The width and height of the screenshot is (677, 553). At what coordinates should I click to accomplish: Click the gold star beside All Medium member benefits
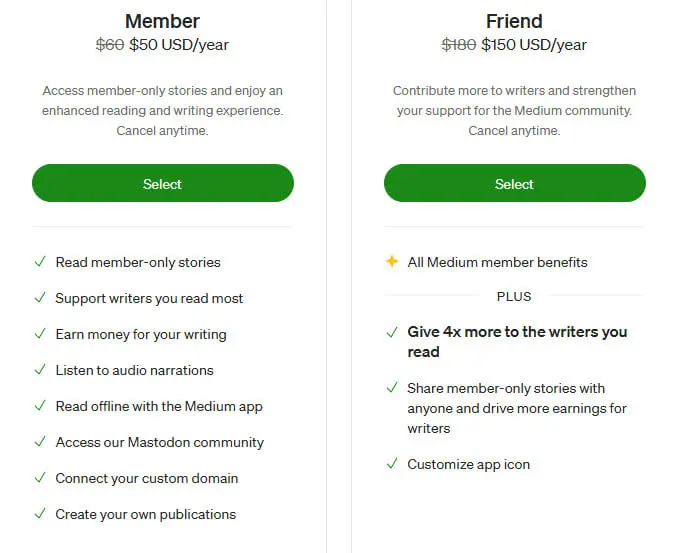click(392, 262)
